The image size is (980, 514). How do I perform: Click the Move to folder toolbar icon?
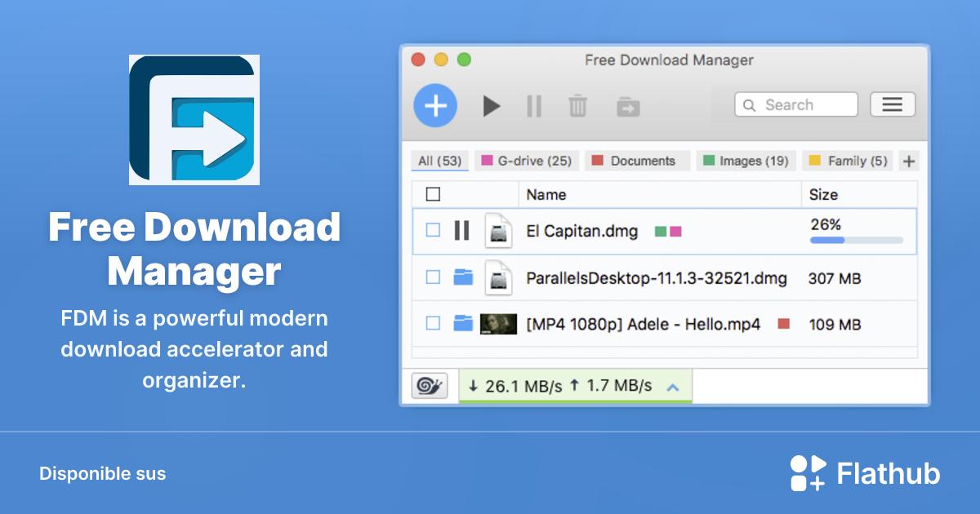coord(627,105)
